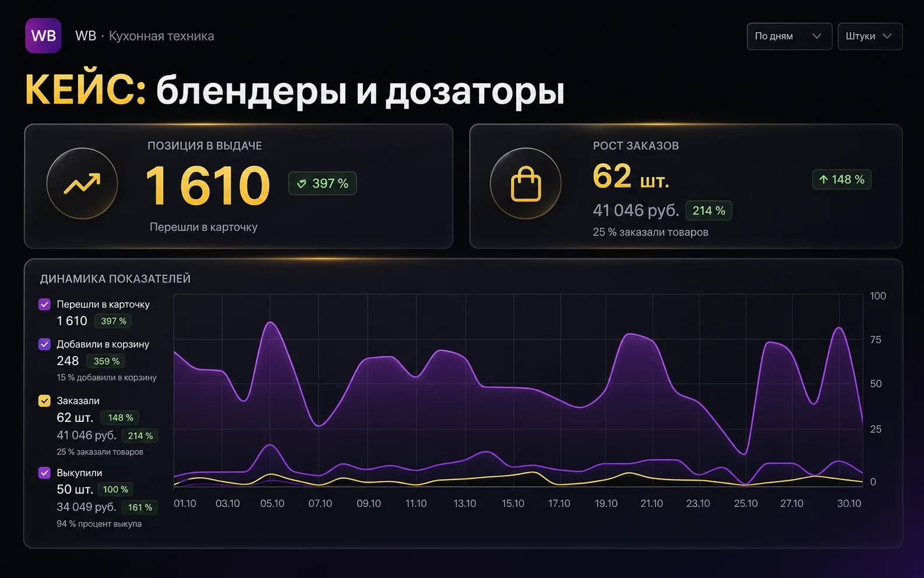Click the '214 %' badge beside '41 046 руб.' in orders card
The width and height of the screenshot is (924, 578).
pos(708,210)
